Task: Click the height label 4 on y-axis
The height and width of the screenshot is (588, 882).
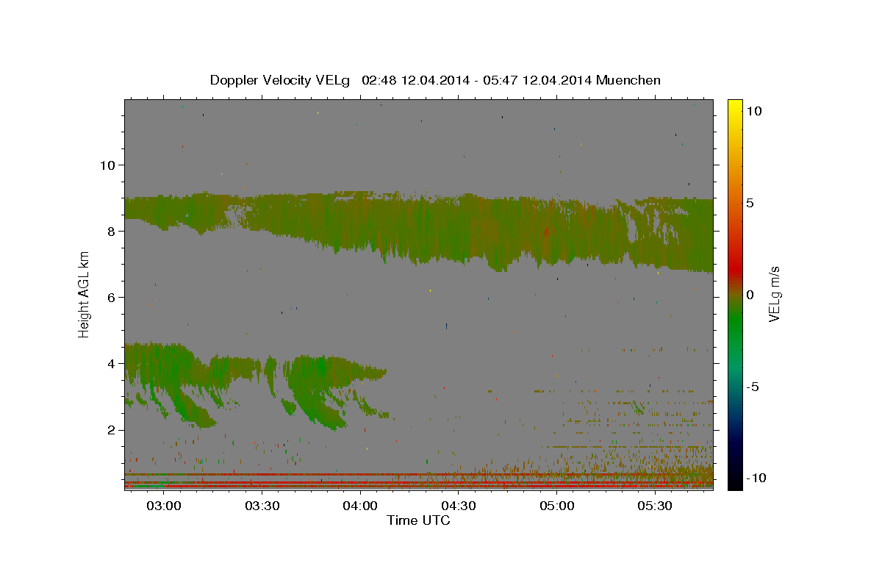Action: pyautogui.click(x=112, y=364)
